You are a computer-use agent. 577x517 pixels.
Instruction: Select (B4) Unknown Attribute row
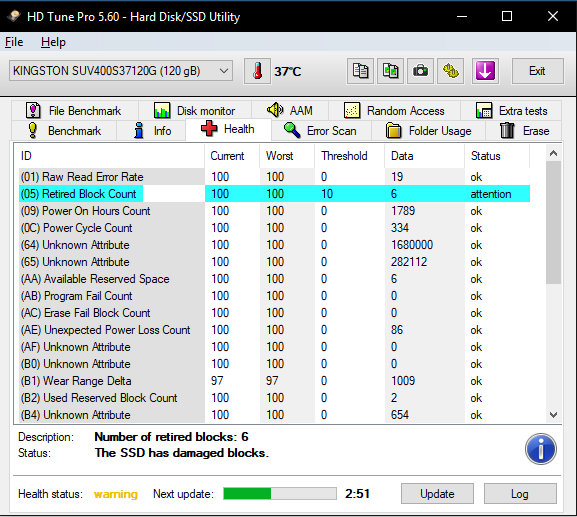click(x=275, y=415)
